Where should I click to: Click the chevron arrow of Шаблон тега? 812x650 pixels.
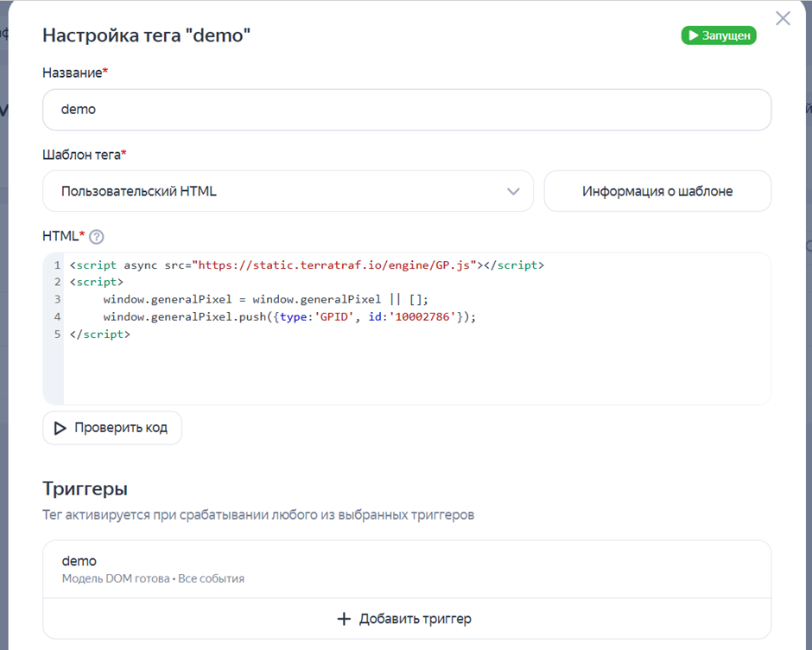(x=513, y=191)
